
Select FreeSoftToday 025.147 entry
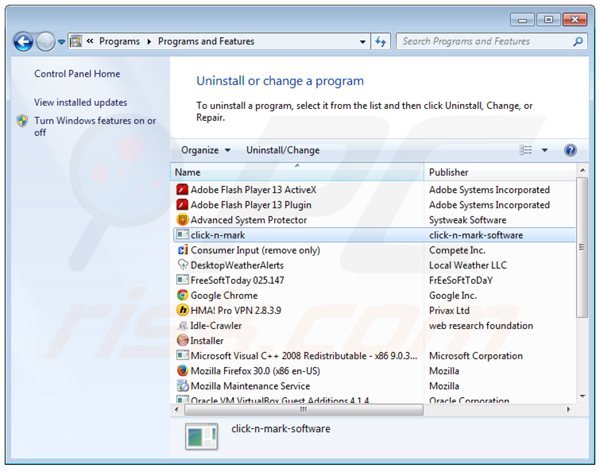[x=237, y=280]
